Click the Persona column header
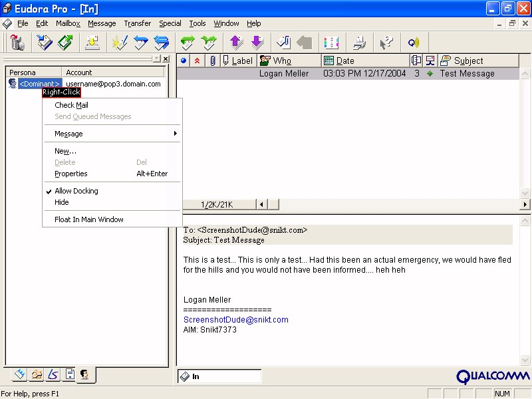This screenshot has height=399, width=532. [x=34, y=72]
